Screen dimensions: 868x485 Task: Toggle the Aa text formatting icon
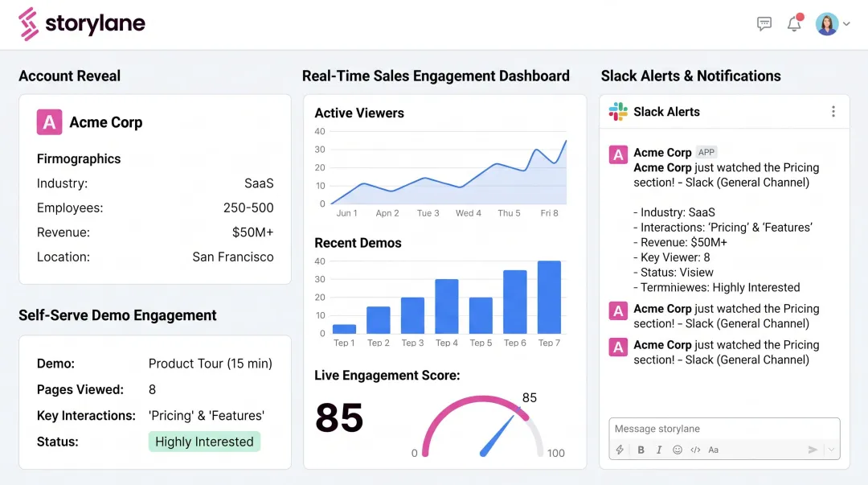coord(713,450)
